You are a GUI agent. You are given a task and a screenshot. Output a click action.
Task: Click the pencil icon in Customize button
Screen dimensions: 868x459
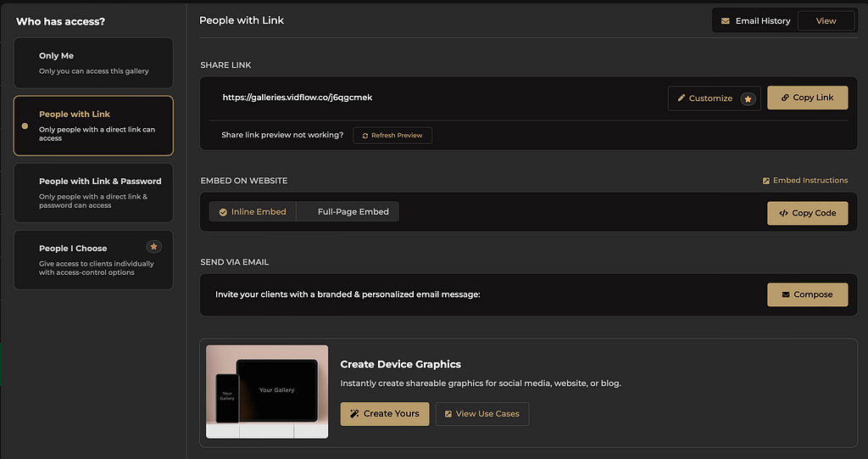coord(682,98)
